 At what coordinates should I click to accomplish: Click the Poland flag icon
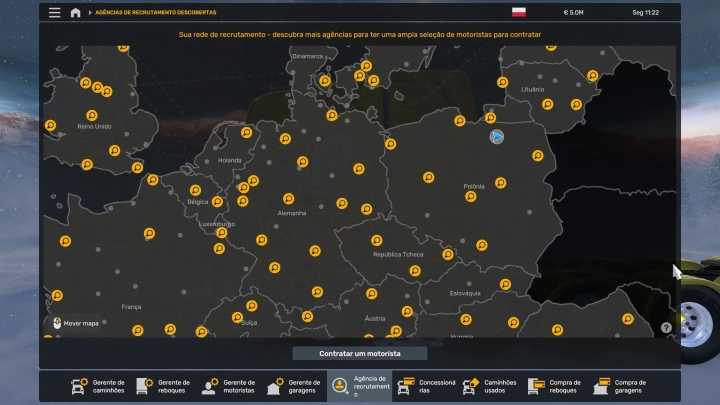point(519,13)
